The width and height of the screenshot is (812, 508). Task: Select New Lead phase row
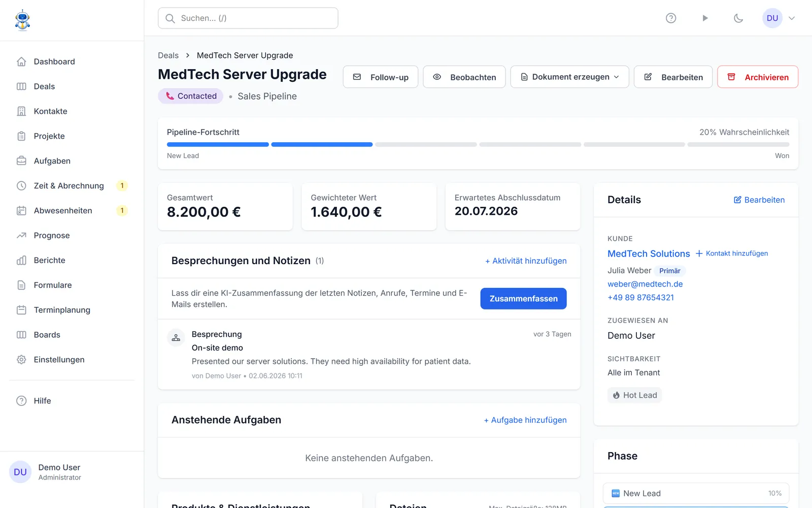coord(696,493)
